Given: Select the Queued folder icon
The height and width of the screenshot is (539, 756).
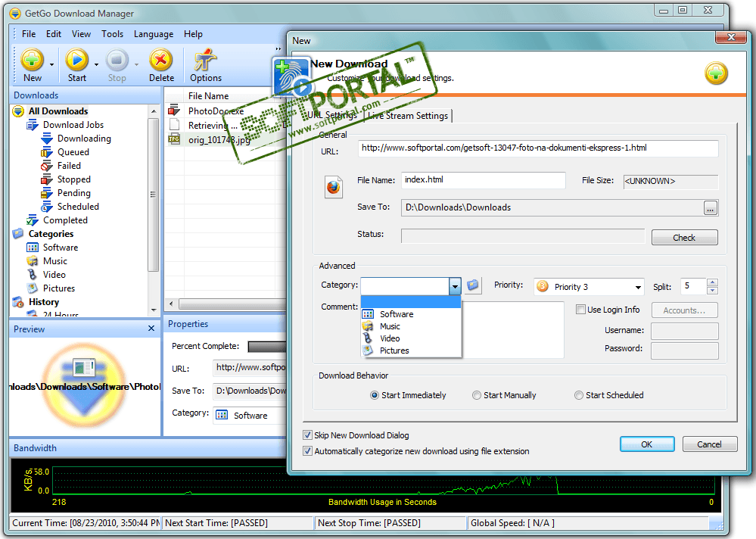Looking at the screenshot, I should (x=47, y=152).
